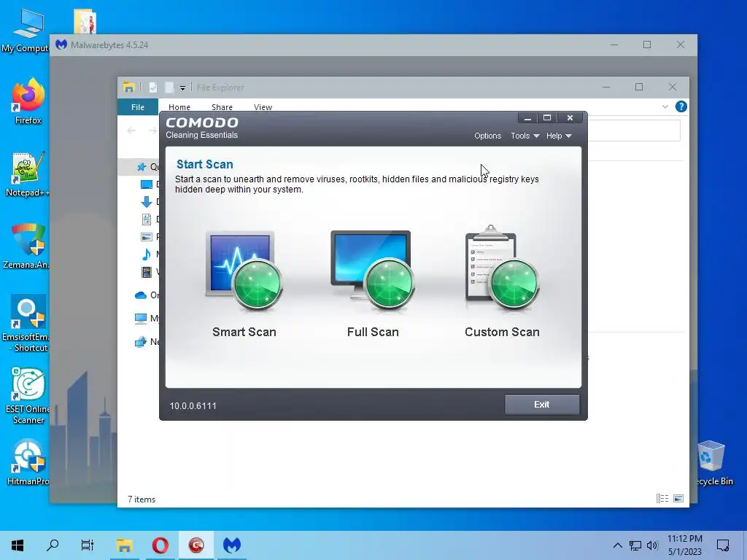Select My Computer icon in navigation pane
The height and width of the screenshot is (560, 747).
(141, 319)
